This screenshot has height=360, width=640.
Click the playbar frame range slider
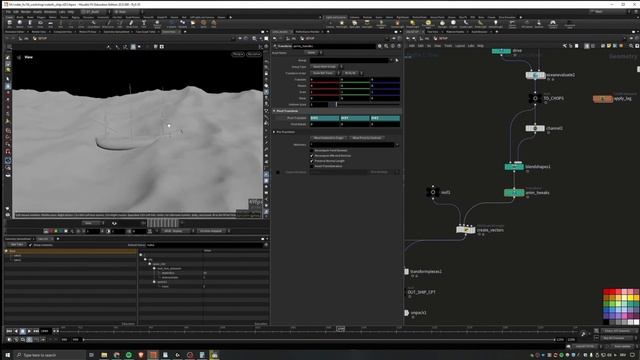point(320,340)
